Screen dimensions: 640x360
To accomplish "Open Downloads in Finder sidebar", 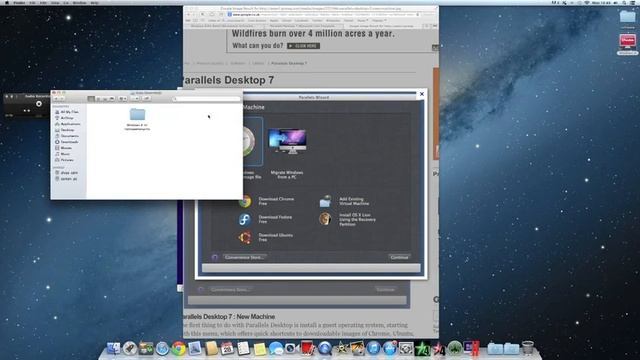I will coord(67,142).
